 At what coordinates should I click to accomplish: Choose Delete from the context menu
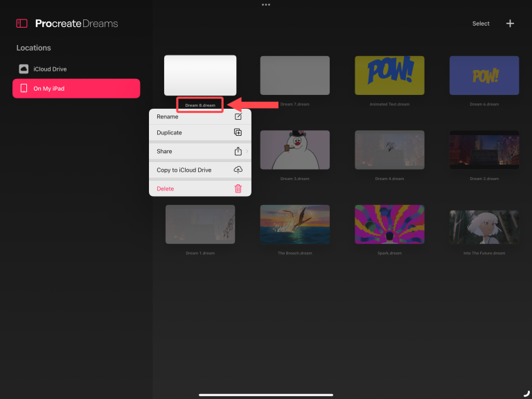coord(200,188)
